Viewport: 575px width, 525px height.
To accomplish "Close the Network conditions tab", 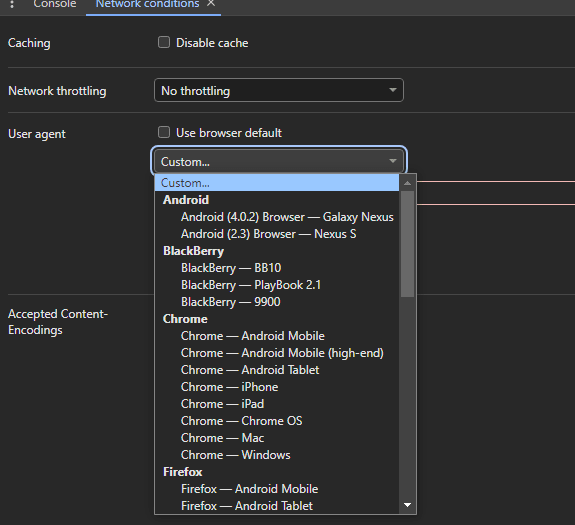I will coord(210,3).
